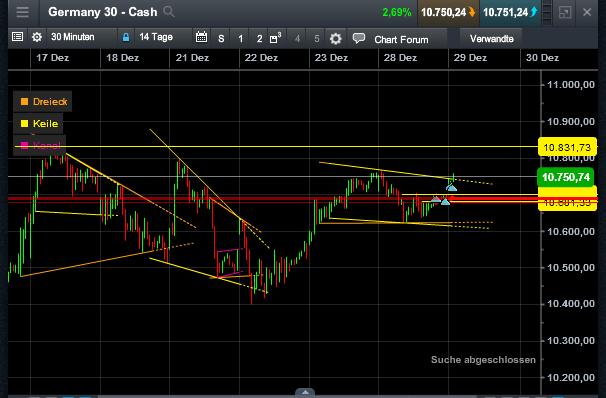This screenshot has height=398, width=606.
Task: Select the yellow 10.831,73 price label
Action: tap(567, 147)
